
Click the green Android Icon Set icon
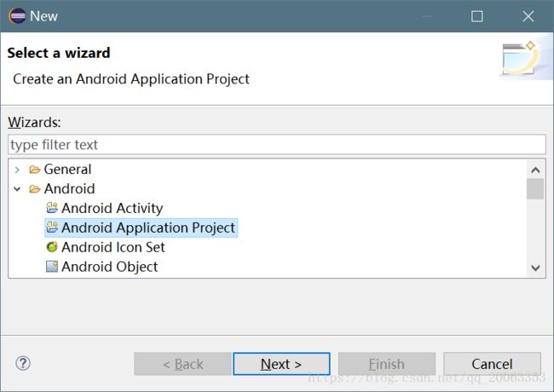click(52, 246)
